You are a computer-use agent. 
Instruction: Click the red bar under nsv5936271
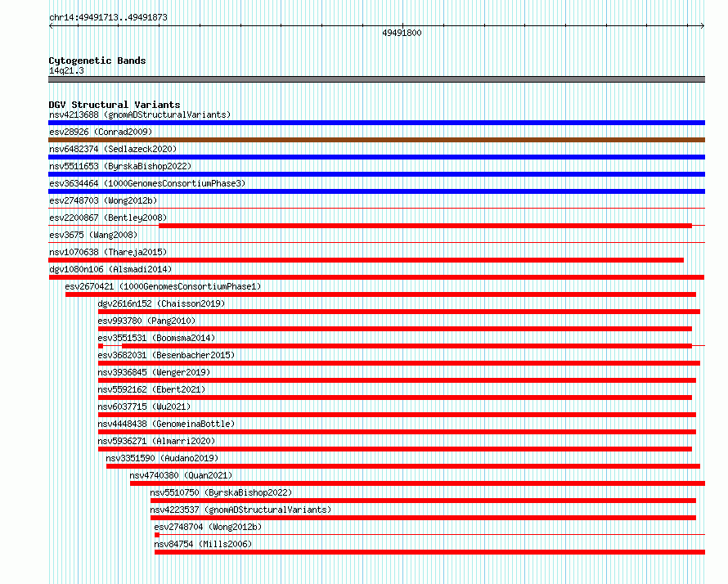pos(395,449)
